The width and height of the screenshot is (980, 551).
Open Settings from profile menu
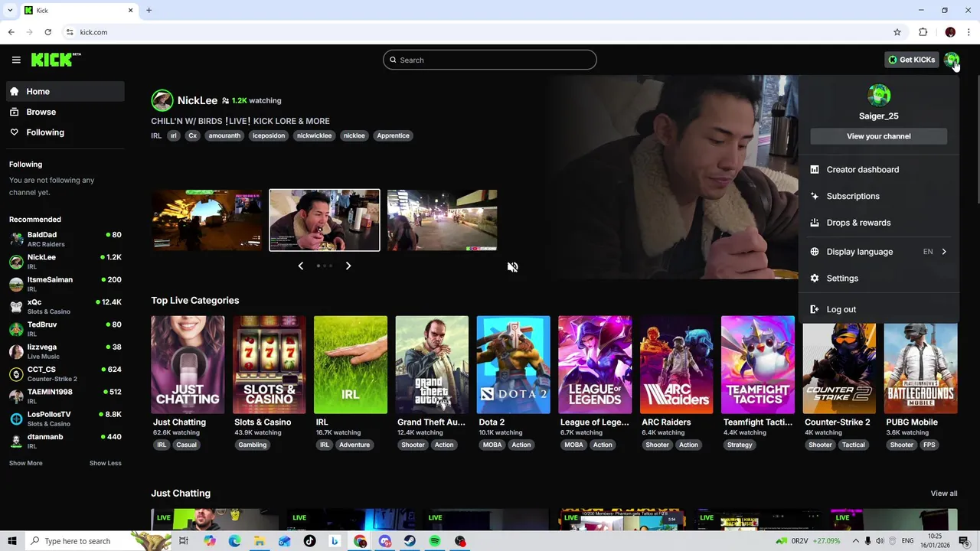(878, 279)
